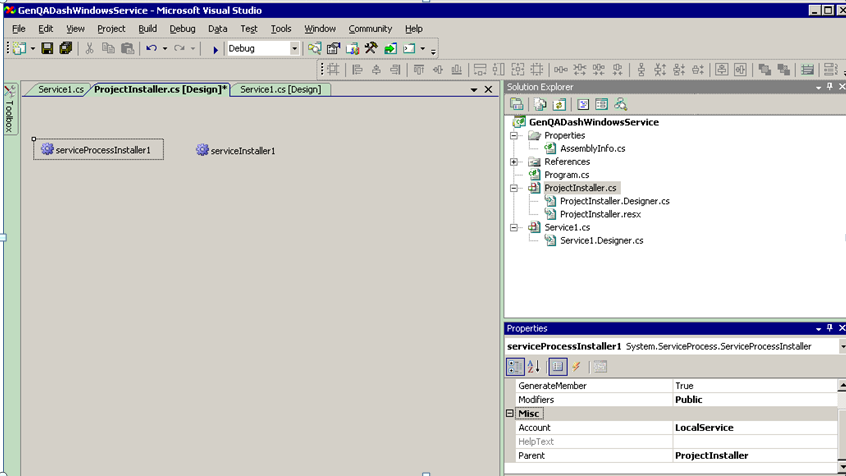Save the current file with floppy icon

point(47,49)
